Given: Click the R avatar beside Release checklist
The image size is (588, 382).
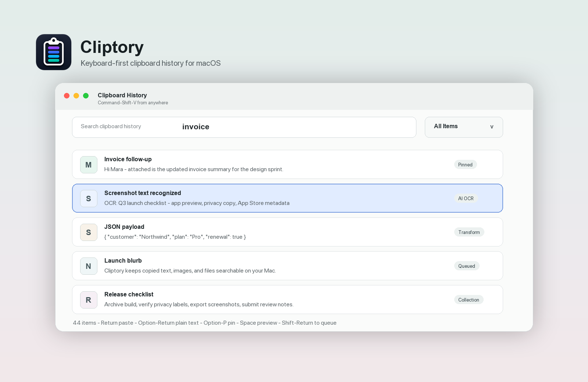Looking at the screenshot, I should (89, 300).
